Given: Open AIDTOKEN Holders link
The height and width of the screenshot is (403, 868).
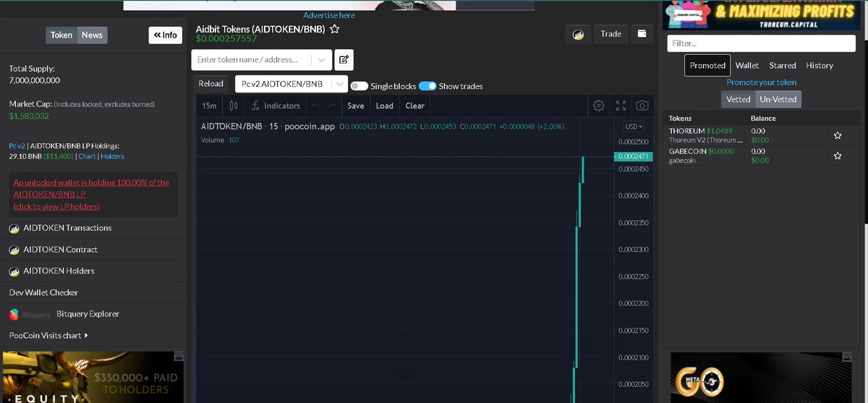Looking at the screenshot, I should coord(59,271).
